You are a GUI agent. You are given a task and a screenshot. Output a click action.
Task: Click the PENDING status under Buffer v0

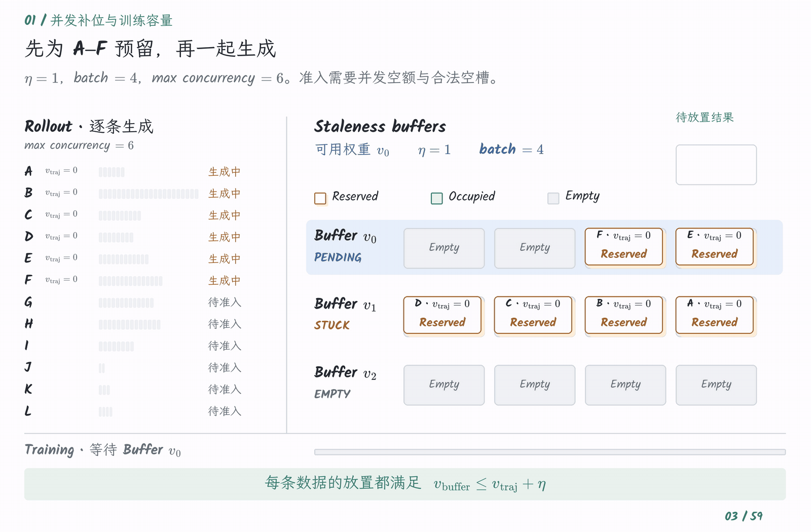[338, 257]
